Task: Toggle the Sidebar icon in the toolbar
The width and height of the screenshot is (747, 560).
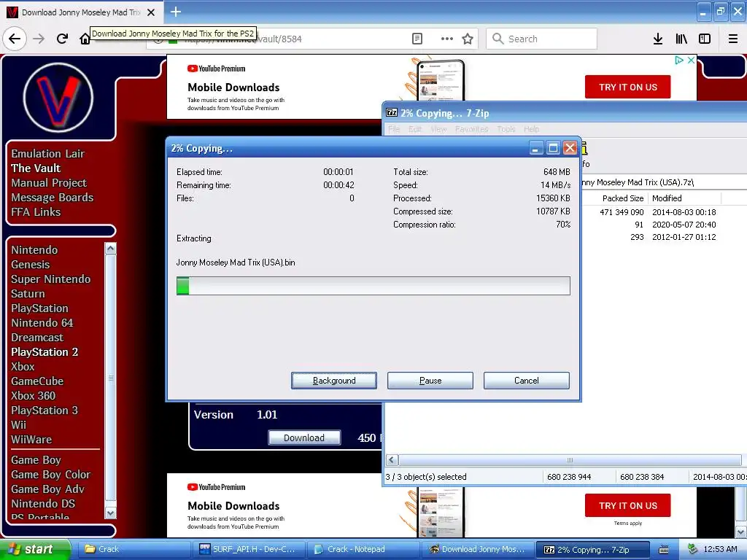Action: (x=705, y=39)
